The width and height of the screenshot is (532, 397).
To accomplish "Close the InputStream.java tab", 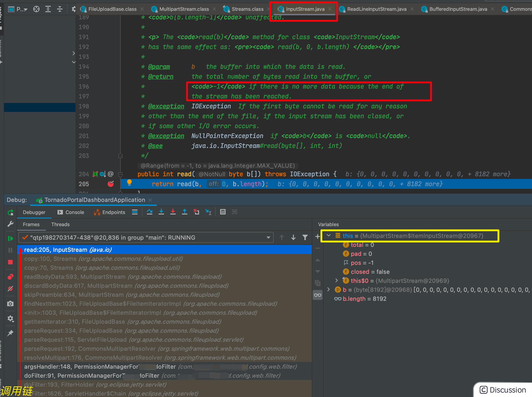I will click(x=330, y=9).
